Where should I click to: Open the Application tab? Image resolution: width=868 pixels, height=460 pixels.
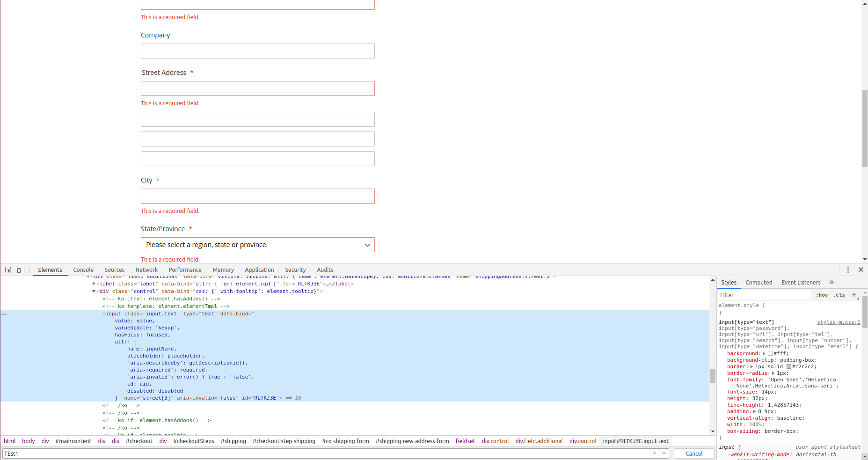point(259,270)
